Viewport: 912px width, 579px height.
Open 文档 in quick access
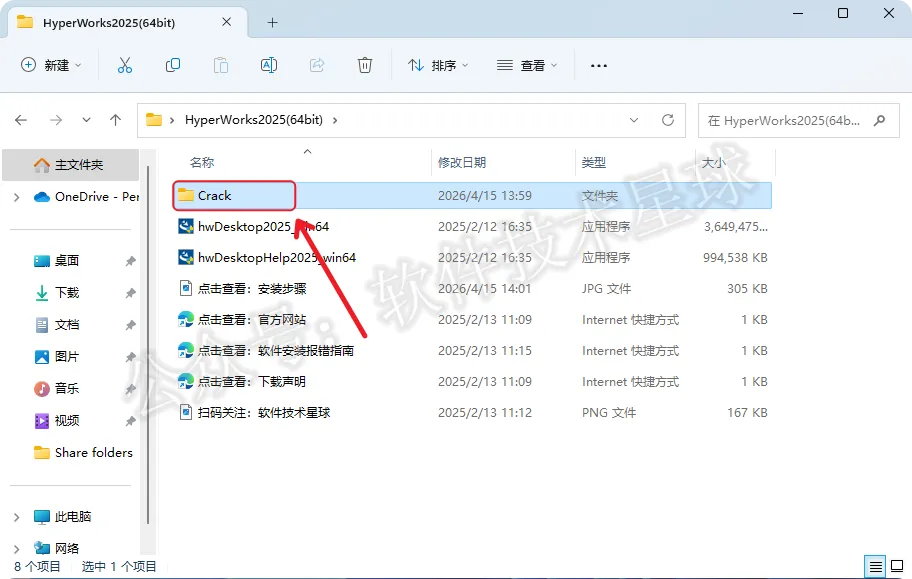coord(66,325)
